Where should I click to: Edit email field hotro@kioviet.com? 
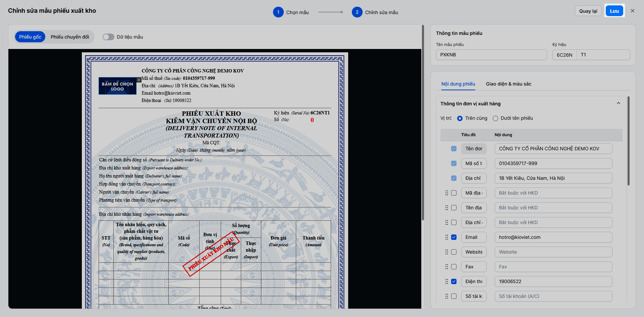coord(553,237)
